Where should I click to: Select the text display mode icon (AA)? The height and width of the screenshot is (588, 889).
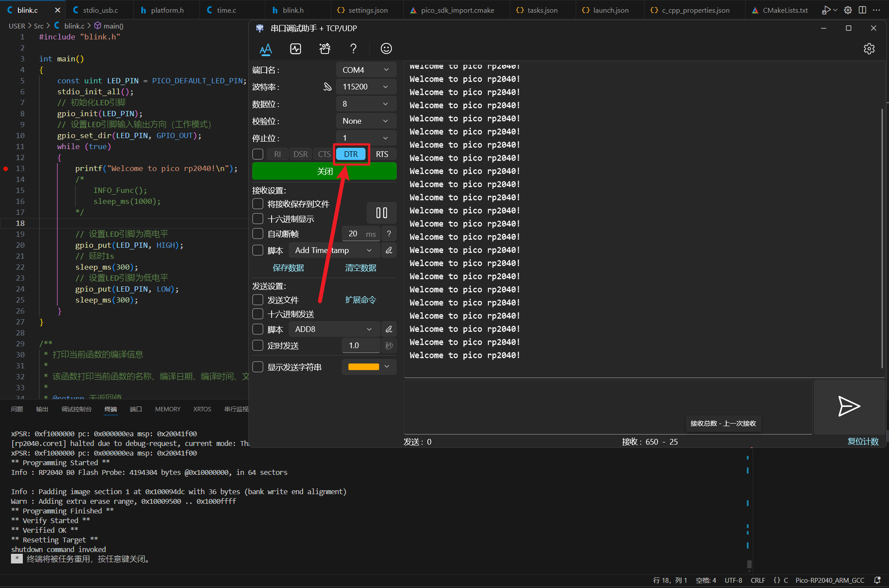pyautogui.click(x=266, y=49)
